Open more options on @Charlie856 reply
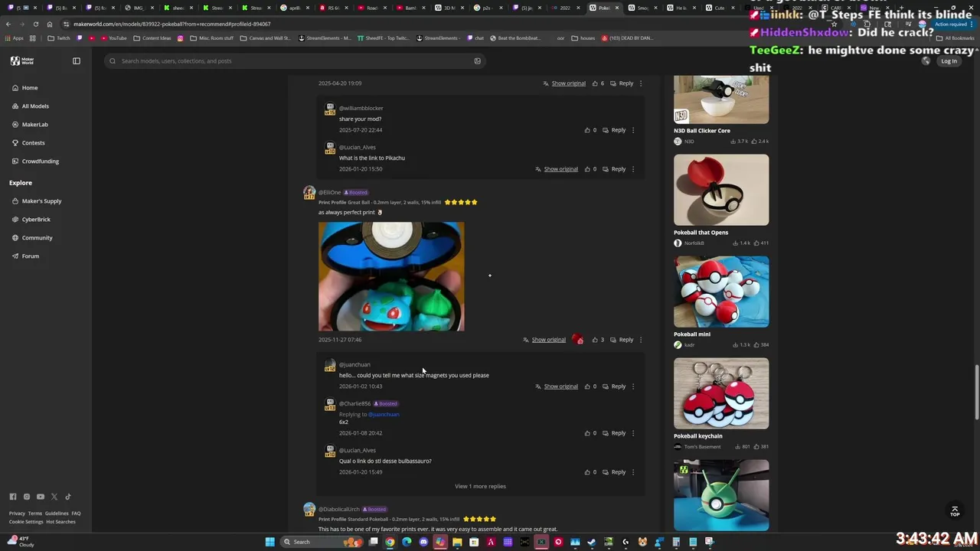980x551 pixels. coord(633,433)
